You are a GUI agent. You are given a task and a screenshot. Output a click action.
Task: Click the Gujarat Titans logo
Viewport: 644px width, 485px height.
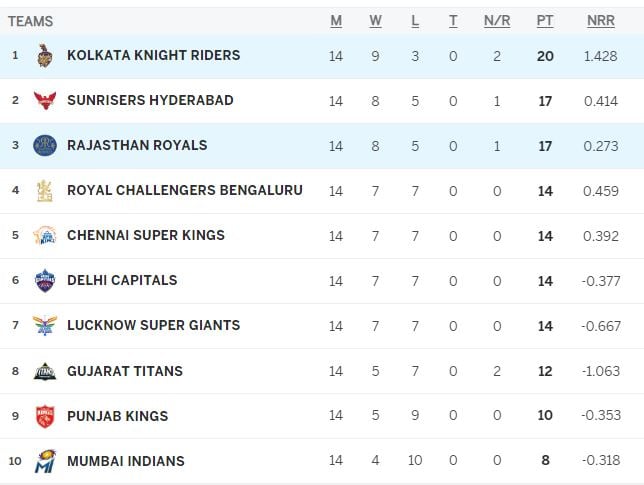45,371
